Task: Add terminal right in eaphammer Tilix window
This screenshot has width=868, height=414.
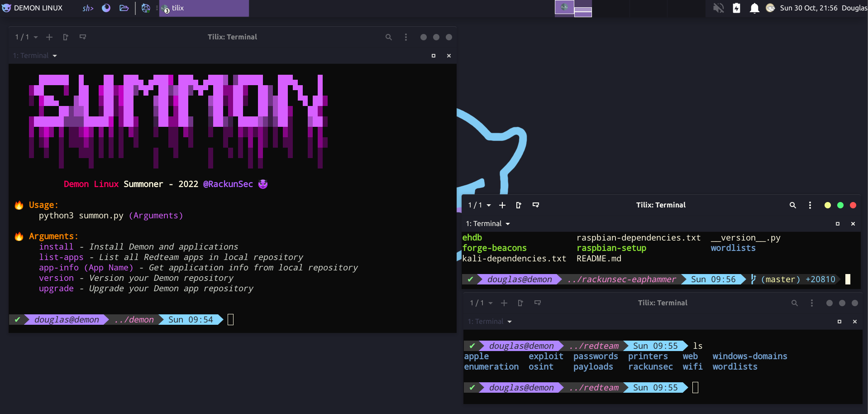Action: click(519, 205)
